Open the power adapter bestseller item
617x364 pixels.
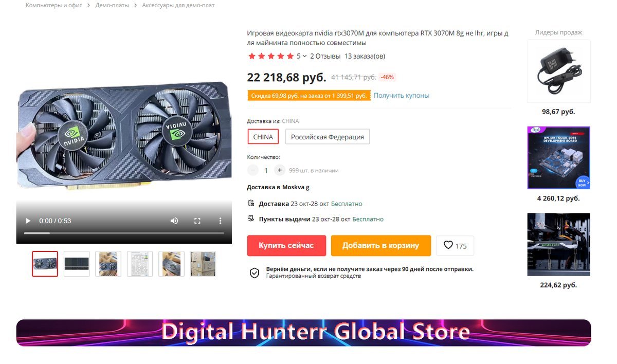tap(559, 71)
